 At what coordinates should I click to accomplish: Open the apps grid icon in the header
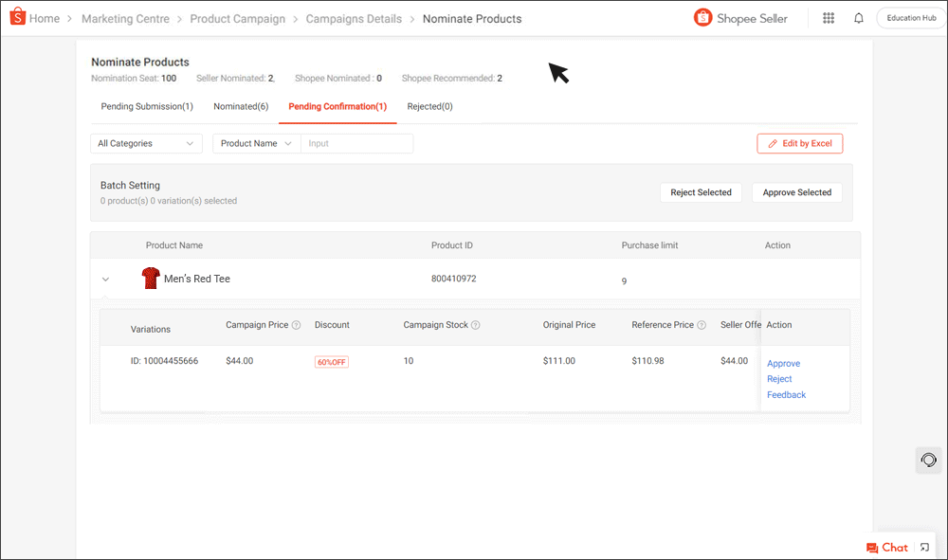[x=828, y=18]
